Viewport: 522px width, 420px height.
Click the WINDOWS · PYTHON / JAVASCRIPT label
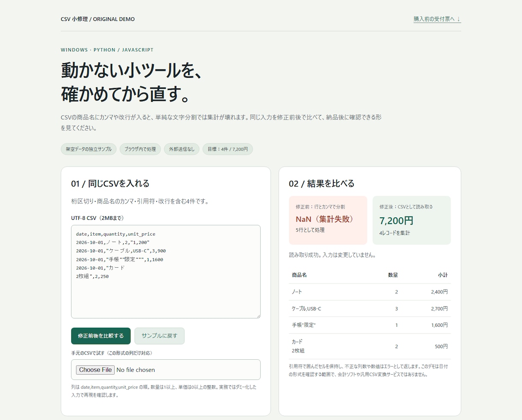click(107, 50)
